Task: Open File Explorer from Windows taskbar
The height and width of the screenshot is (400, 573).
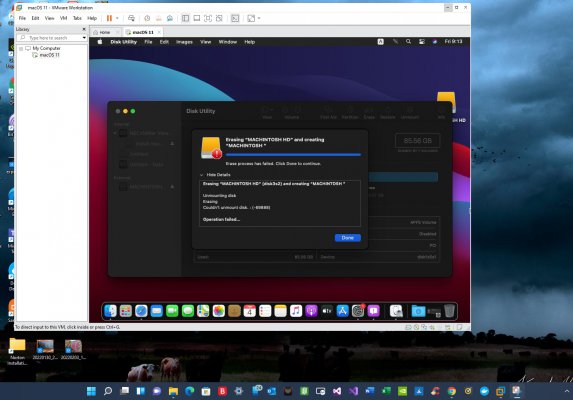Action: click(173, 391)
